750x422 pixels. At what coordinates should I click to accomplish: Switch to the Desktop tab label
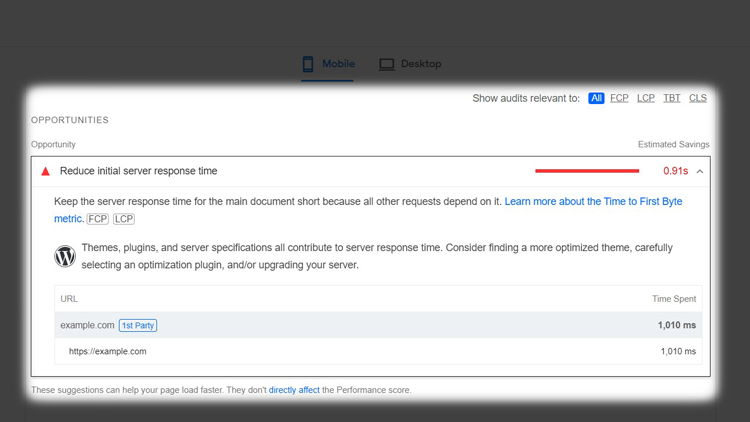[x=421, y=64]
